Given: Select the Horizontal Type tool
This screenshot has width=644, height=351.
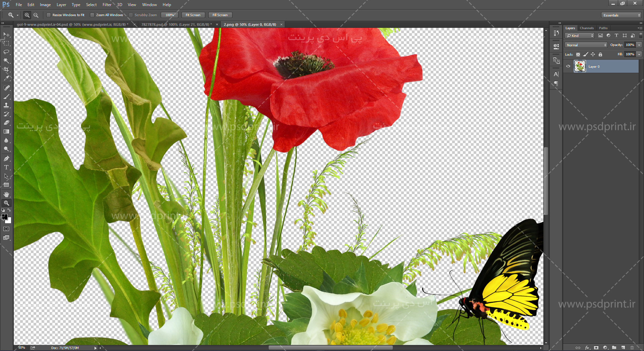Looking at the screenshot, I should [x=6, y=167].
